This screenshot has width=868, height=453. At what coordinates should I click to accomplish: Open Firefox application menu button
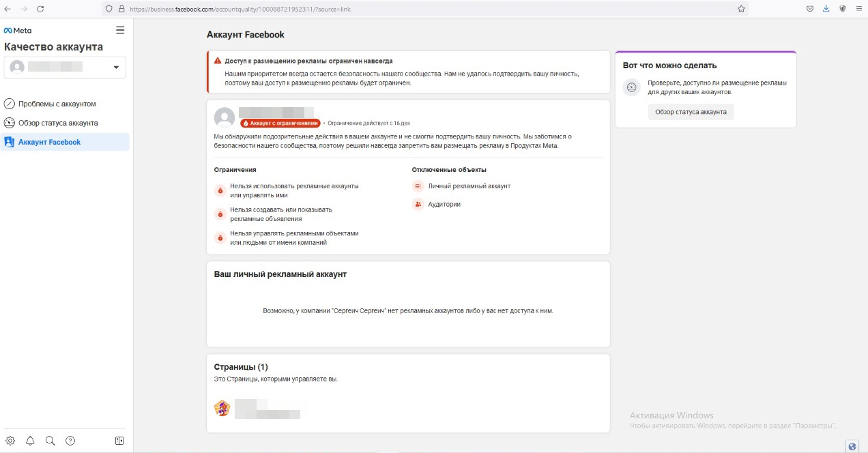pos(858,9)
